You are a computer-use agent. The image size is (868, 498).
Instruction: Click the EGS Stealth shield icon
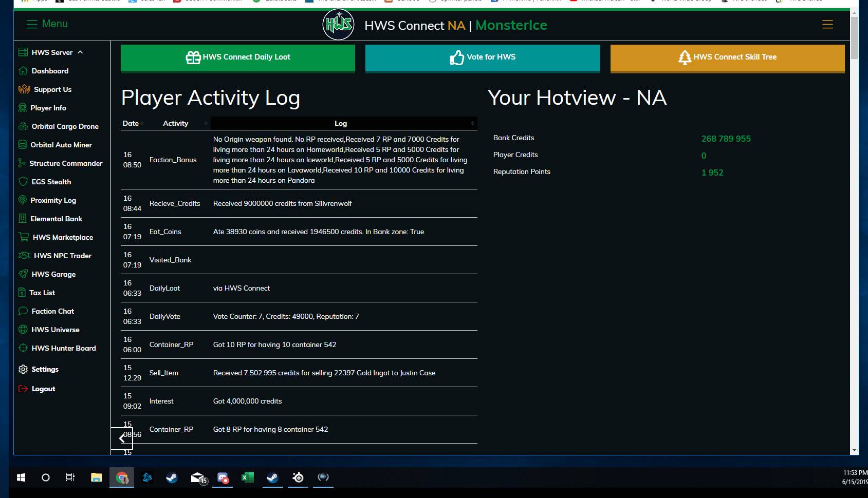23,182
